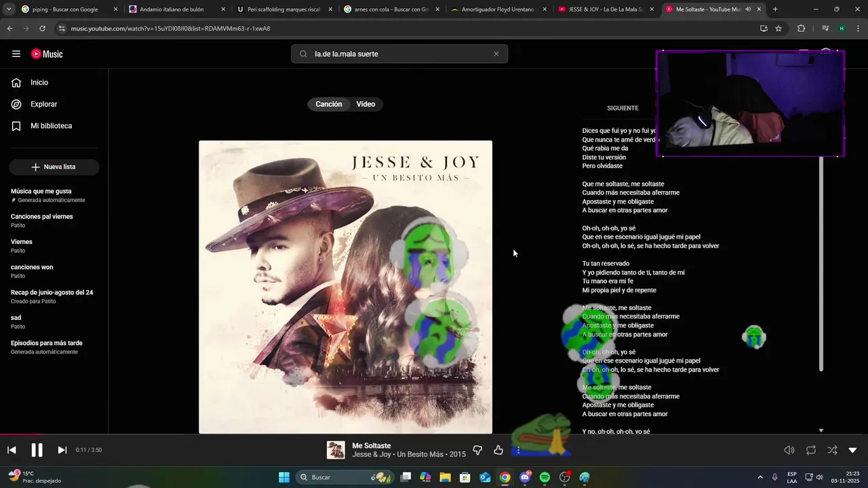The width and height of the screenshot is (868, 488).
Task: Open the Chrome media controls
Action: 825,28
